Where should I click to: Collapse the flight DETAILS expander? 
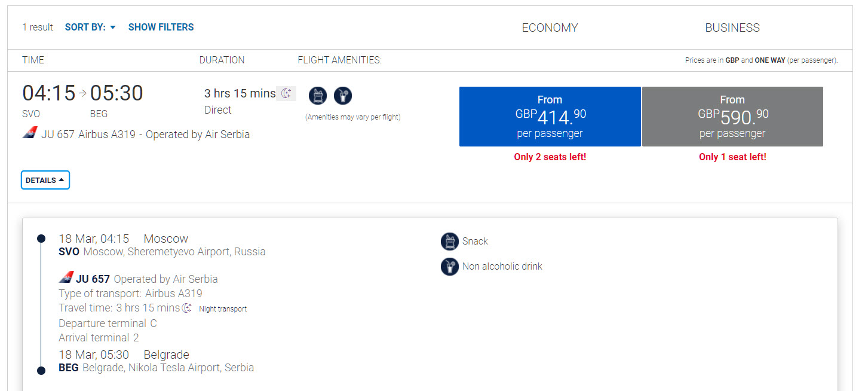(45, 180)
